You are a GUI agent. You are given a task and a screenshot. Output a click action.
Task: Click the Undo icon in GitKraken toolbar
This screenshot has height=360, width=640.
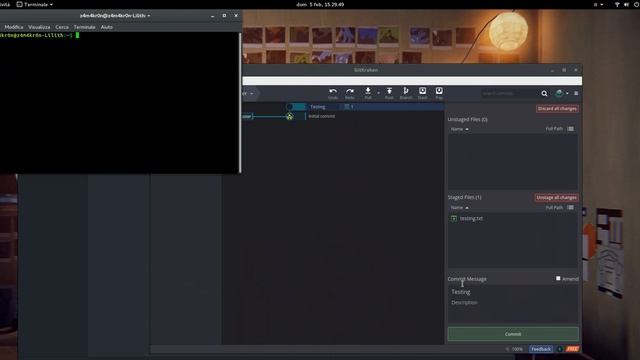333,91
